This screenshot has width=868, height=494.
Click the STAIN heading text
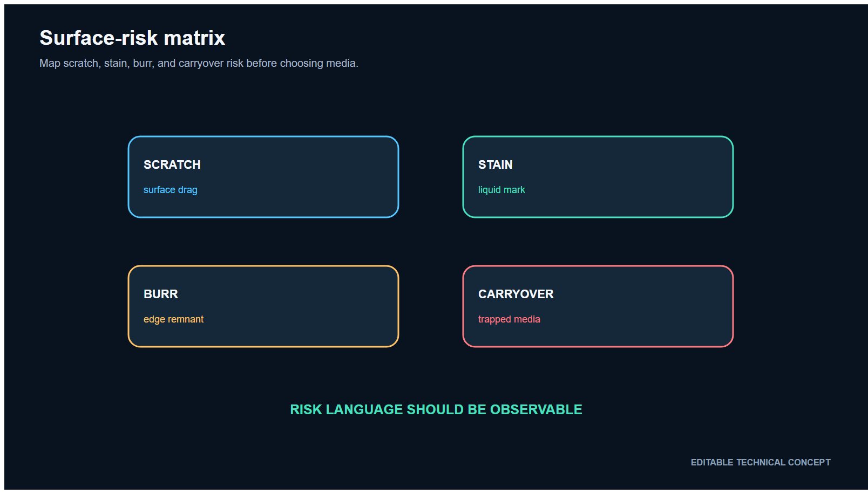[x=496, y=164]
